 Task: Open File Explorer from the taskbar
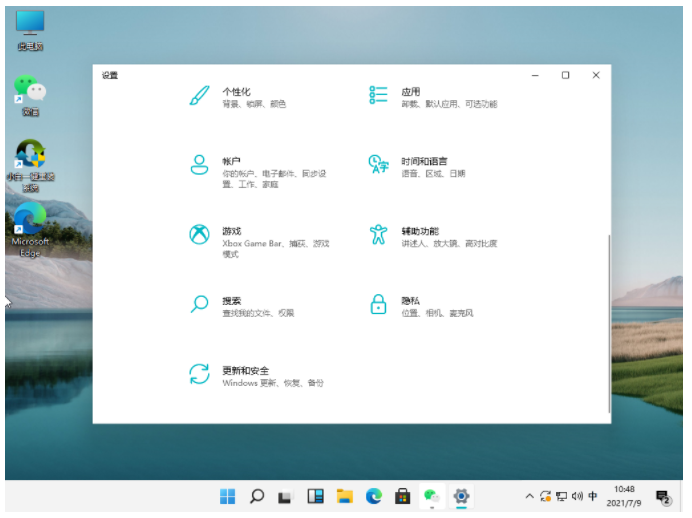(344, 496)
